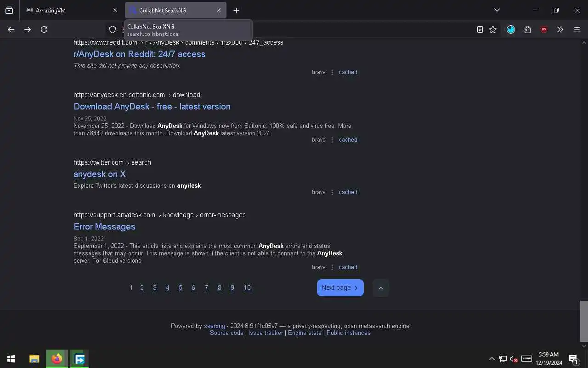Screen dimensions: 588x368
Task: Go to results page 7
Action: click(x=206, y=288)
